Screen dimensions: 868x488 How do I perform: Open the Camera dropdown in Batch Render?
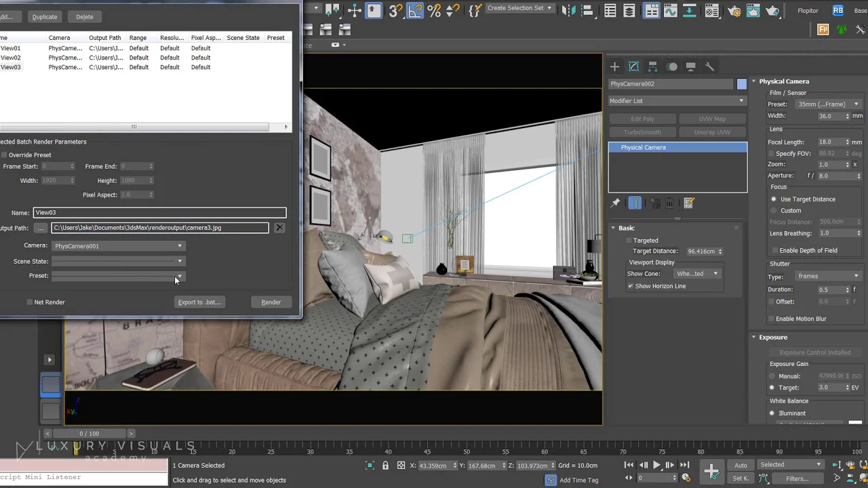(118, 246)
